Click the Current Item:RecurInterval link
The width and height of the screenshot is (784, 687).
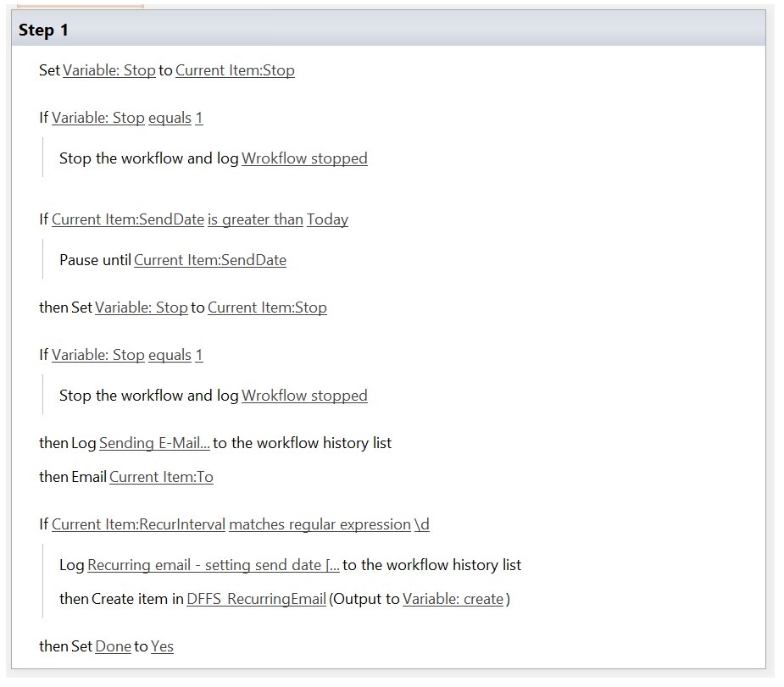coord(138,524)
